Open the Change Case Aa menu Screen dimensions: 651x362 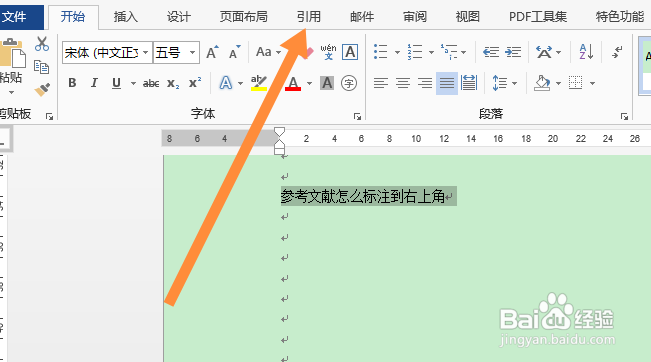tap(268, 52)
